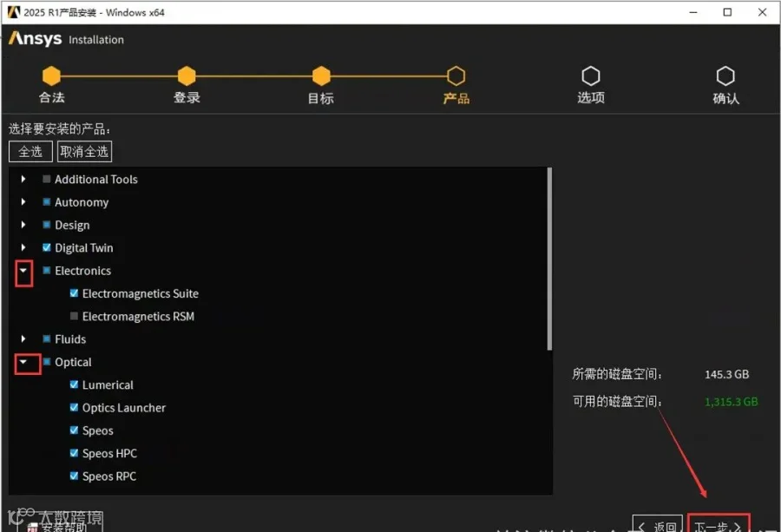Click the Ansys logo in the header
This screenshot has width=781, height=532.
pos(36,38)
